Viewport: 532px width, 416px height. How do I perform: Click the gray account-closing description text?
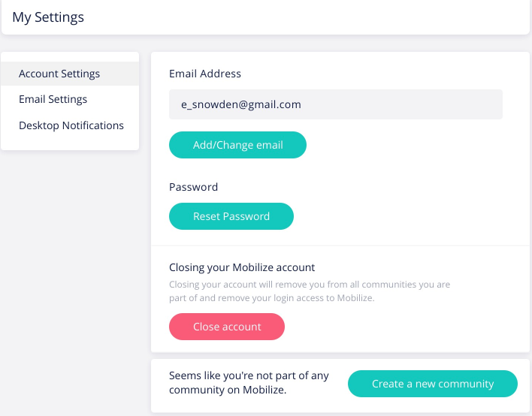(x=310, y=291)
